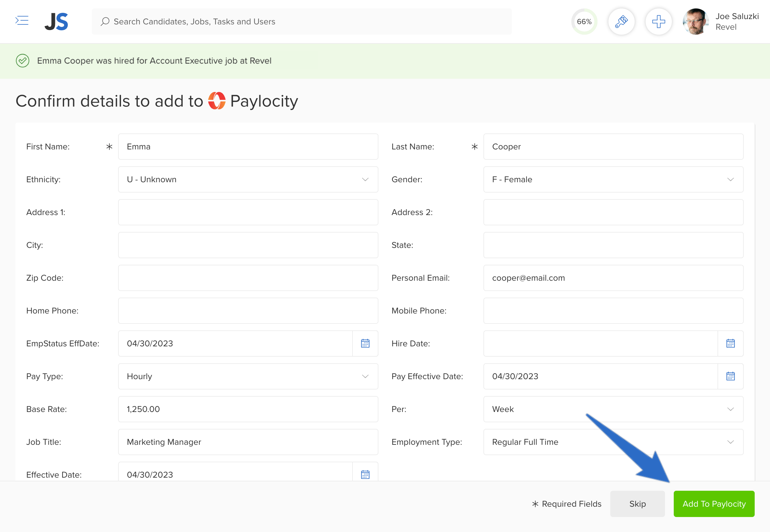Viewport: 770px width, 532px height.
Task: Open the 66% progress indicator
Action: [584, 22]
